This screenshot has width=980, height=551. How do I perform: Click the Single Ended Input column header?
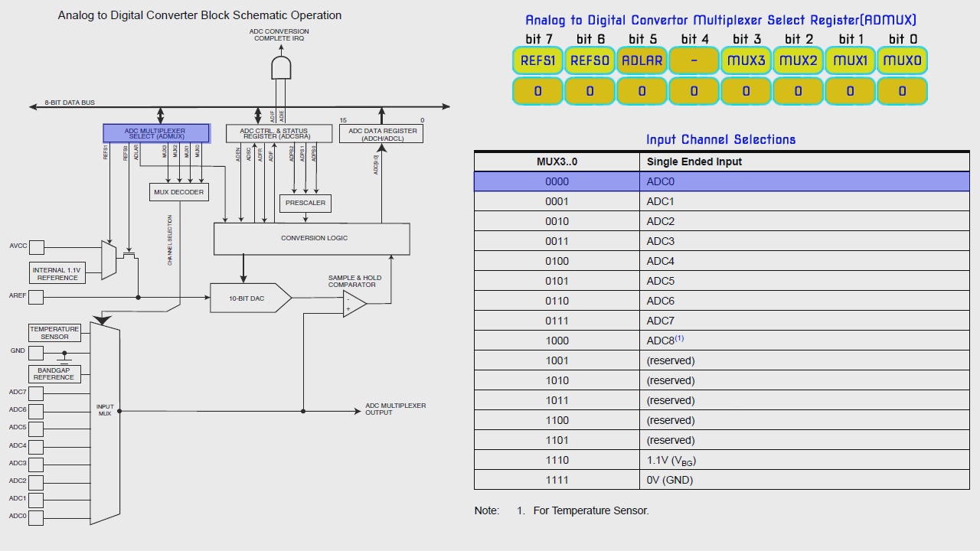804,161
